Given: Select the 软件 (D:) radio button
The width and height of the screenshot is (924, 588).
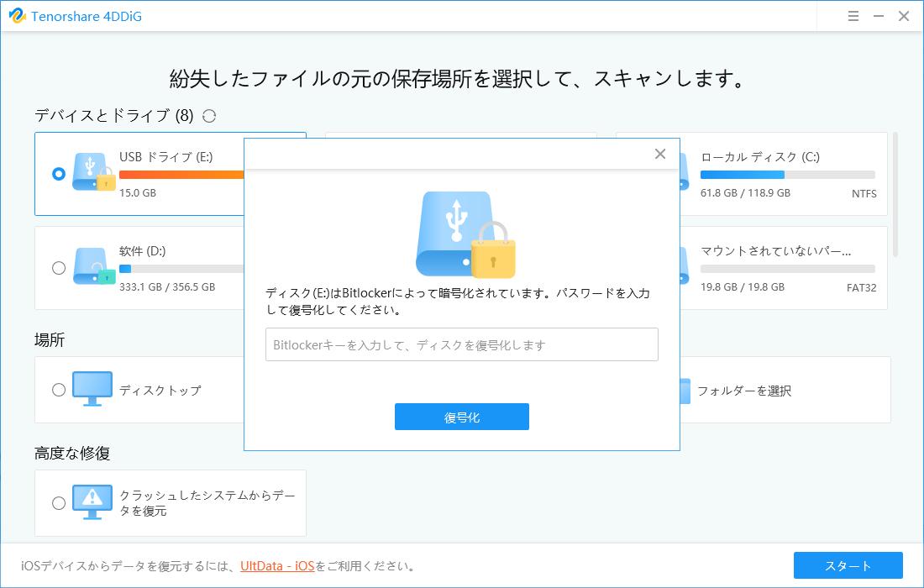Looking at the screenshot, I should pyautogui.click(x=58, y=268).
